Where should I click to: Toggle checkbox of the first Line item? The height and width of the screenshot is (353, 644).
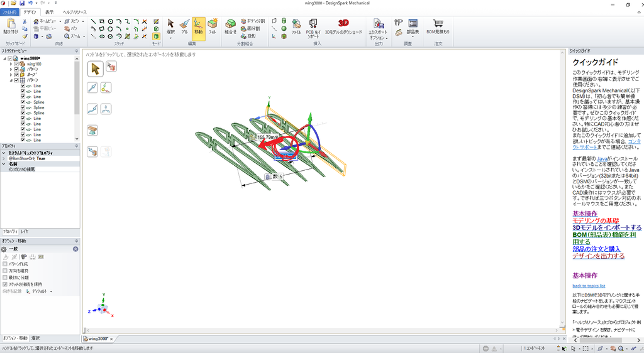click(x=23, y=85)
